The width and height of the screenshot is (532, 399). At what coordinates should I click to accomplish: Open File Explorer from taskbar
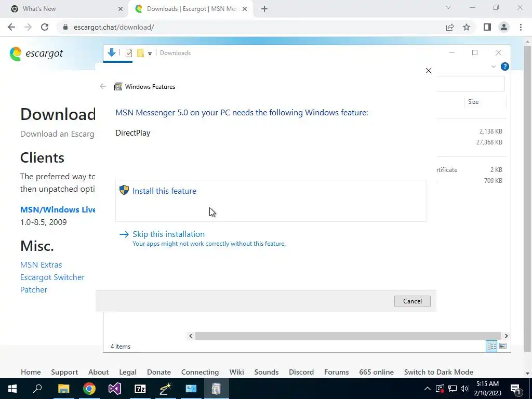pyautogui.click(x=63, y=389)
